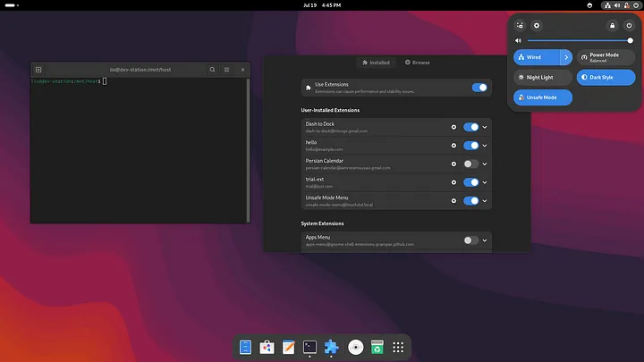Image resolution: width=644 pixels, height=362 pixels.
Task: Open the Extensions puzzle icon in the dock
Action: (332, 347)
